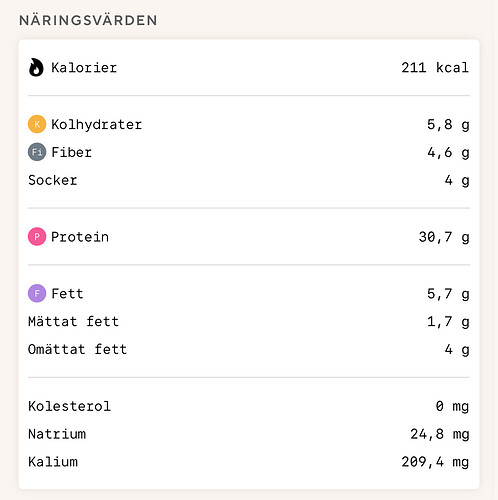
Task: Select the Kalorier label
Action: tap(84, 68)
